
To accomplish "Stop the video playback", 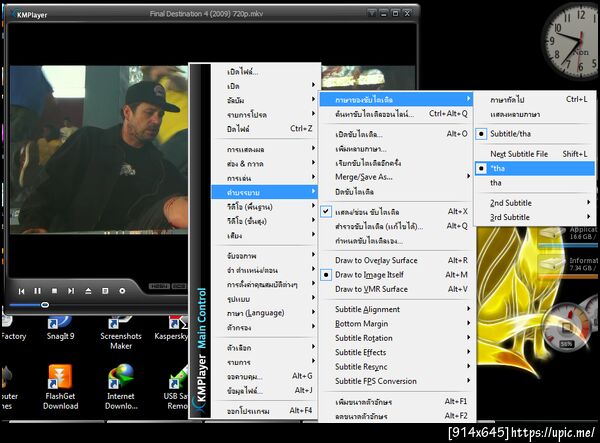I will [54, 291].
